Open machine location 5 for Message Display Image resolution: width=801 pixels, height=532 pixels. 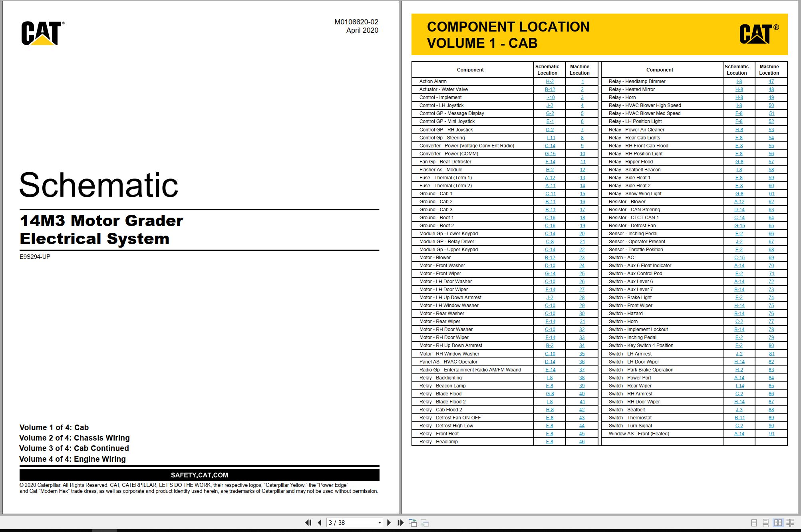(x=582, y=113)
